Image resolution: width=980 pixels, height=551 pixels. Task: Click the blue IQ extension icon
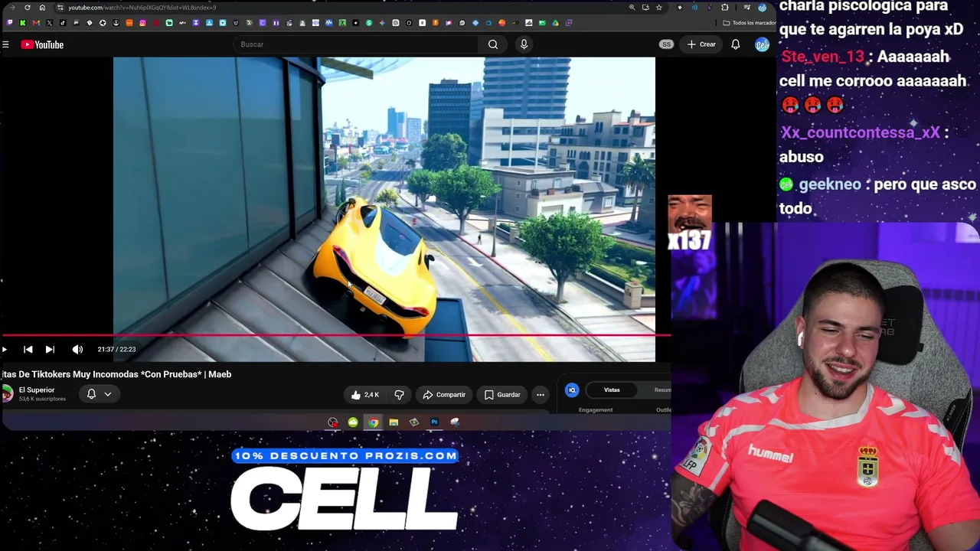click(572, 390)
